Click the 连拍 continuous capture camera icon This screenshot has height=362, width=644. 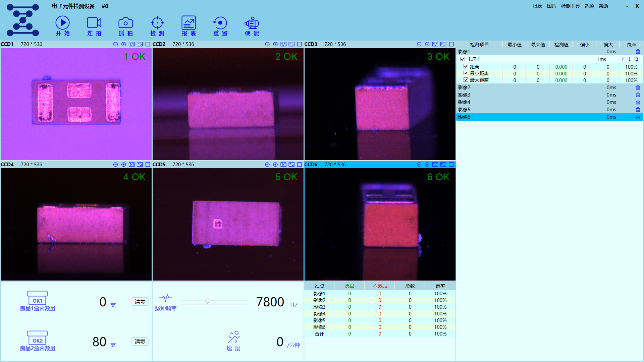[x=94, y=23]
